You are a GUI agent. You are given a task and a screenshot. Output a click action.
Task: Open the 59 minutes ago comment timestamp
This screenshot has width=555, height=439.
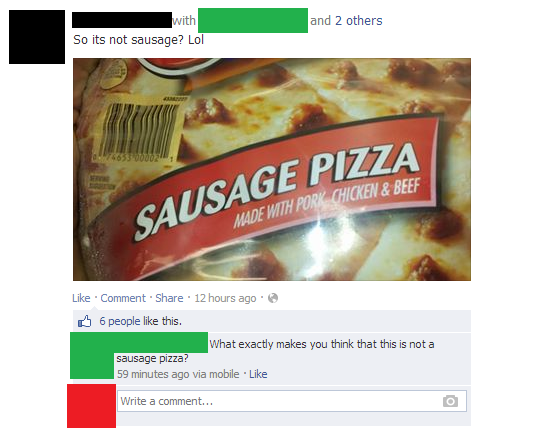pos(178,374)
